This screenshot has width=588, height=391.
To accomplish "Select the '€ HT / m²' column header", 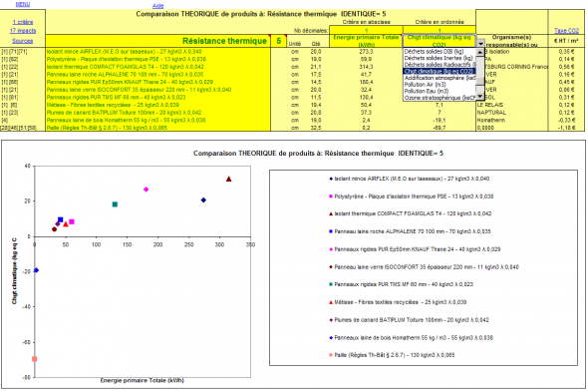I will click(566, 41).
